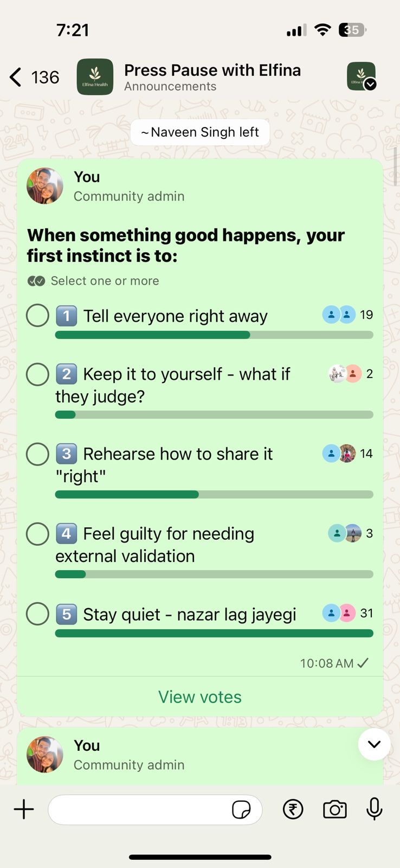Select 'Tell everyone right away' poll option
The height and width of the screenshot is (868, 400).
click(x=37, y=315)
